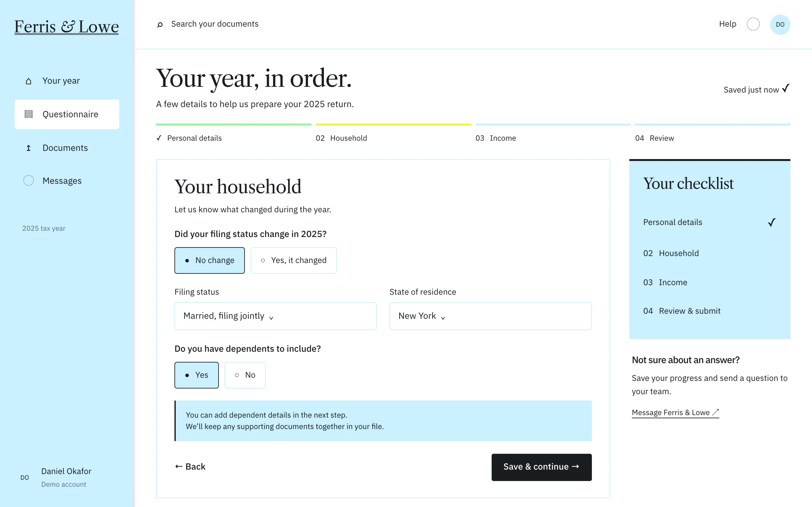Click the Questionnaire list icon in sidebar
812x507 pixels.
(29, 114)
